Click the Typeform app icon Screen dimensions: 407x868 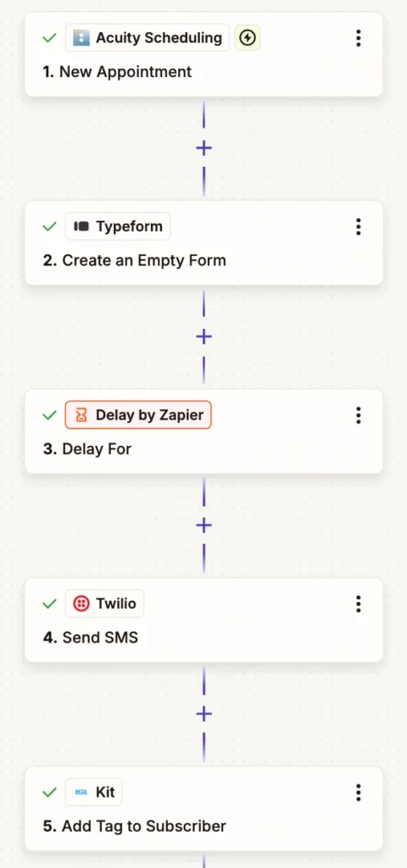81,226
